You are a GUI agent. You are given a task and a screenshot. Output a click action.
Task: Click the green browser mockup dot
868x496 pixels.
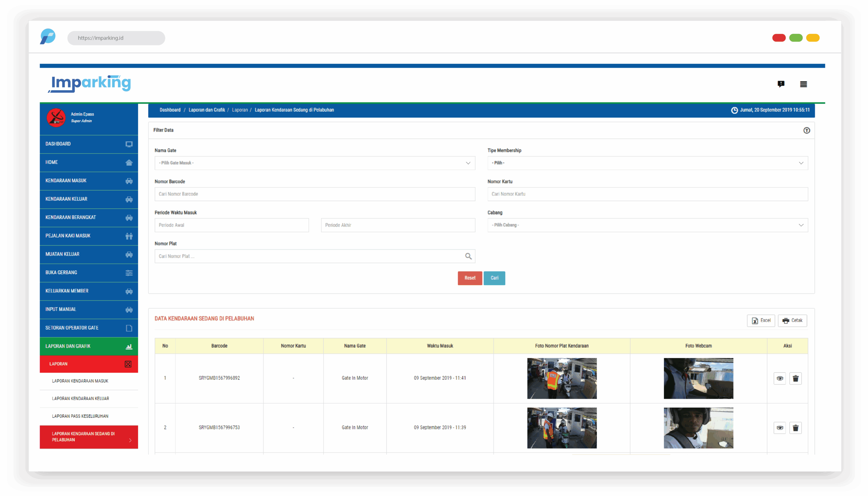(x=795, y=38)
